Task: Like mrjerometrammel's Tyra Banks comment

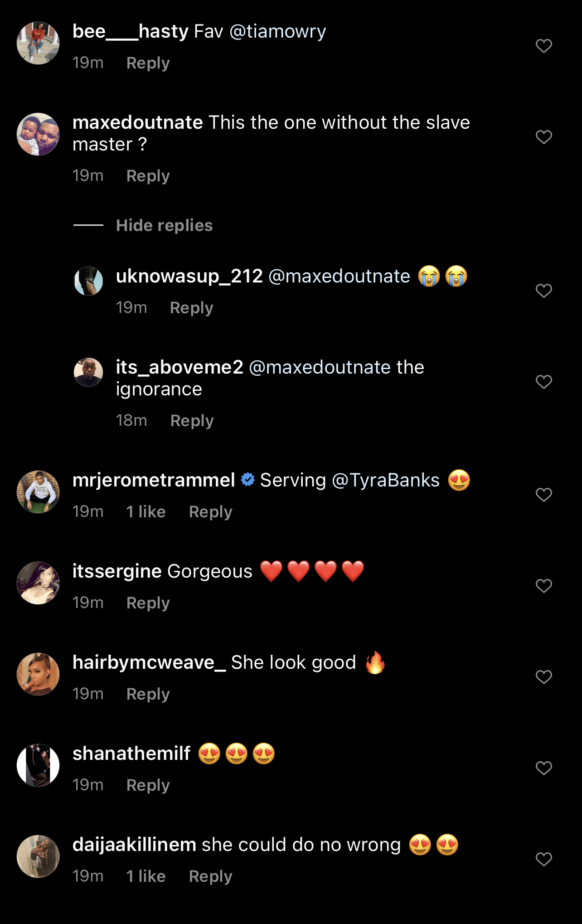Action: pos(543,495)
